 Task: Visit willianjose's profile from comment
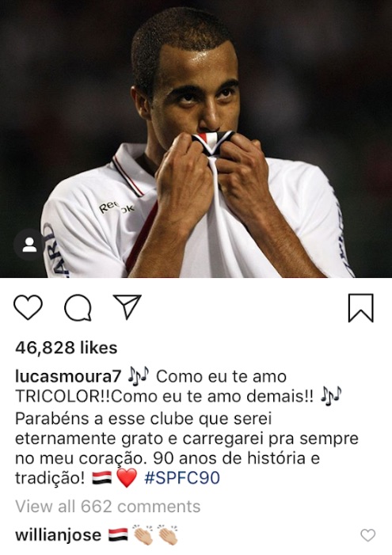coord(58,535)
